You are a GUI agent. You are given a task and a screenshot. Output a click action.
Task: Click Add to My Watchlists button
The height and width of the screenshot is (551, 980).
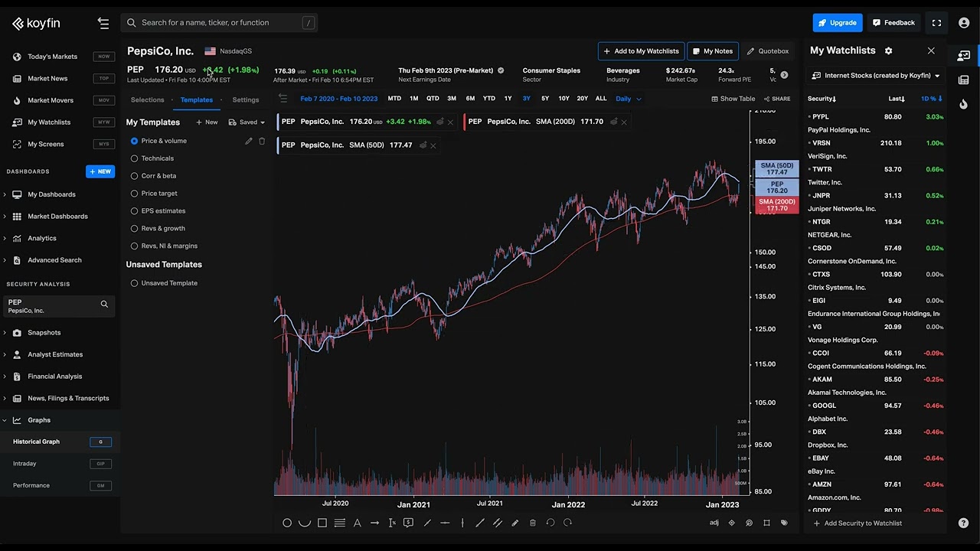641,51
